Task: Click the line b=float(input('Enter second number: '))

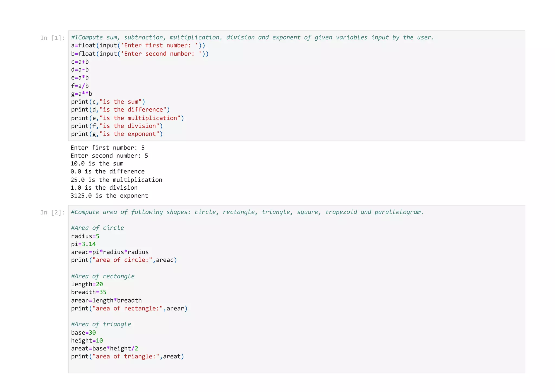Action: 140,54
